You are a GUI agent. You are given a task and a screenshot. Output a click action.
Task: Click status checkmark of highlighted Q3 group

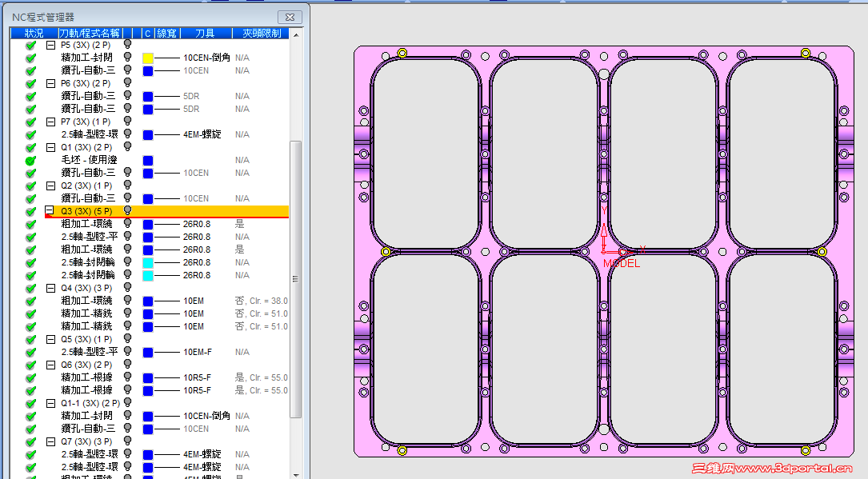(31, 211)
